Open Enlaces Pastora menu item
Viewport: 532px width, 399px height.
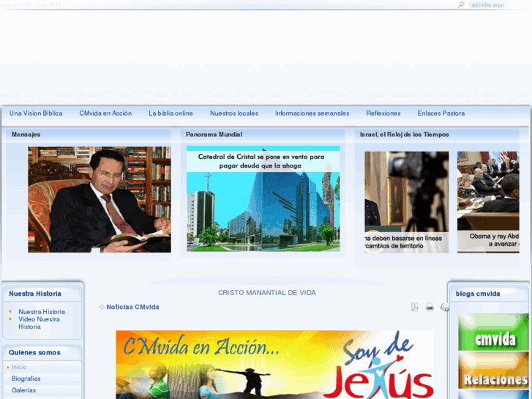click(x=441, y=113)
